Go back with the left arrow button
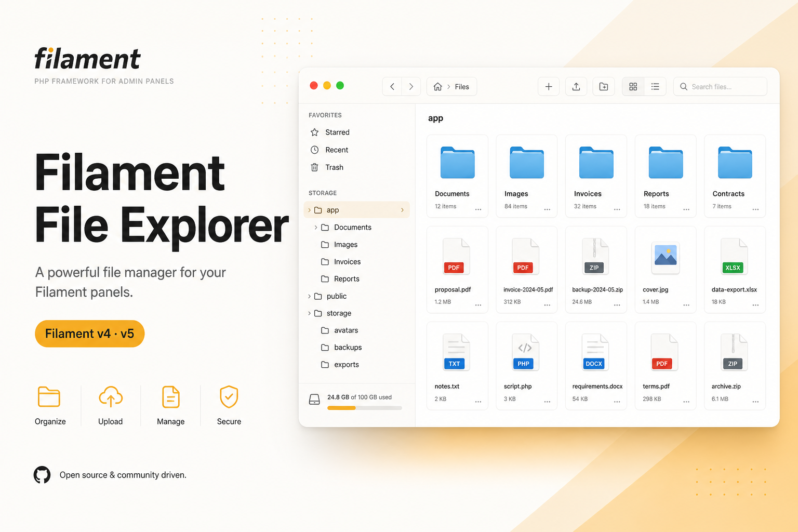This screenshot has width=798, height=532. 392,87
